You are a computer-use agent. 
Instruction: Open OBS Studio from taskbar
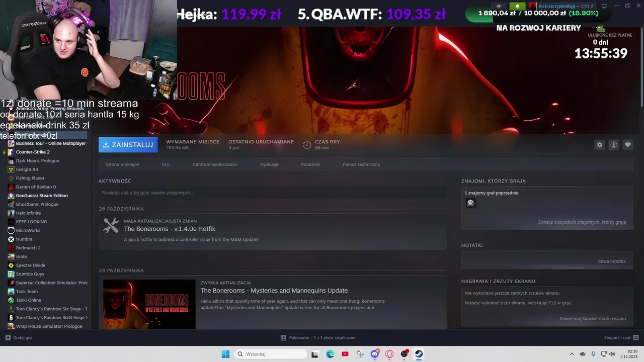click(404, 354)
